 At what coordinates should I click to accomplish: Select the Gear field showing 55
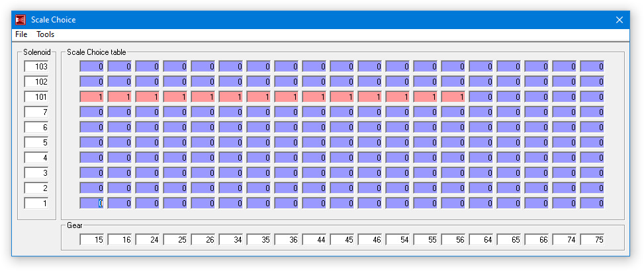426,240
